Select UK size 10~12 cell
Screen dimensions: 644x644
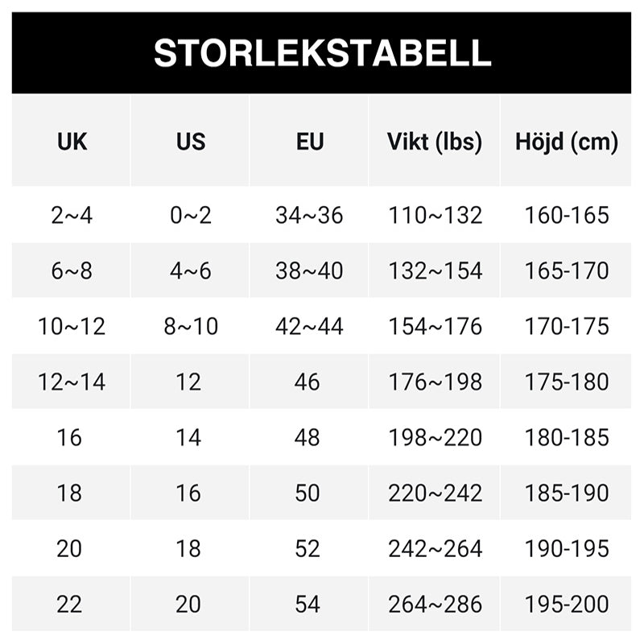[71, 326]
